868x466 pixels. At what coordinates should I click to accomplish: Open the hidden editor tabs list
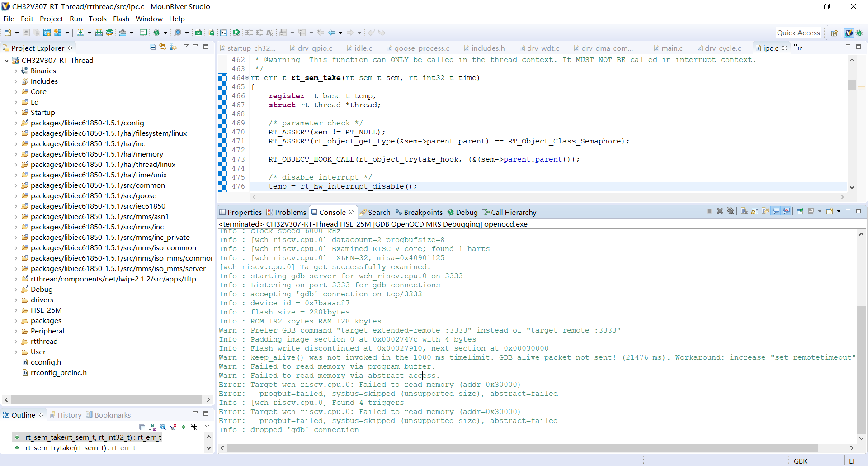[798, 47]
